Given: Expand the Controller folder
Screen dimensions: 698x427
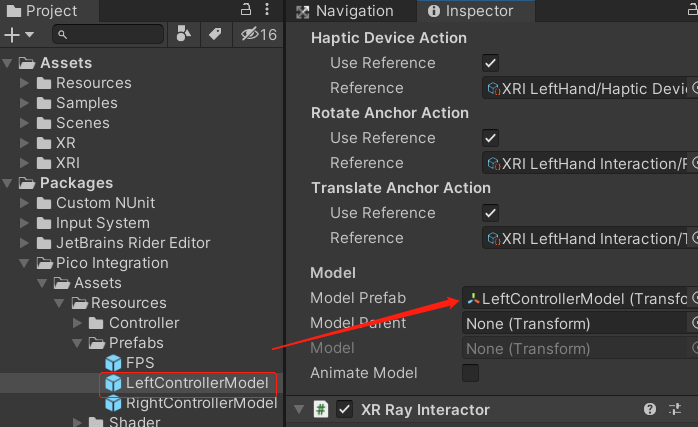Looking at the screenshot, I should (79, 323).
